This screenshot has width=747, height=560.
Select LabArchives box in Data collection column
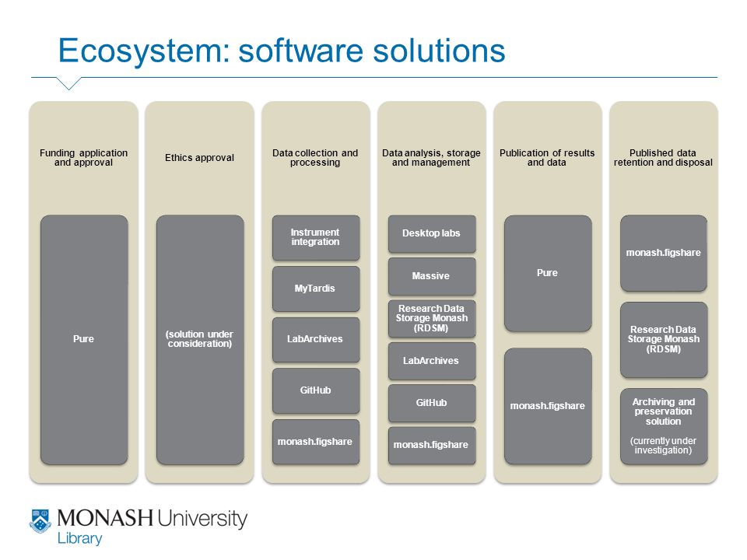[x=316, y=340]
